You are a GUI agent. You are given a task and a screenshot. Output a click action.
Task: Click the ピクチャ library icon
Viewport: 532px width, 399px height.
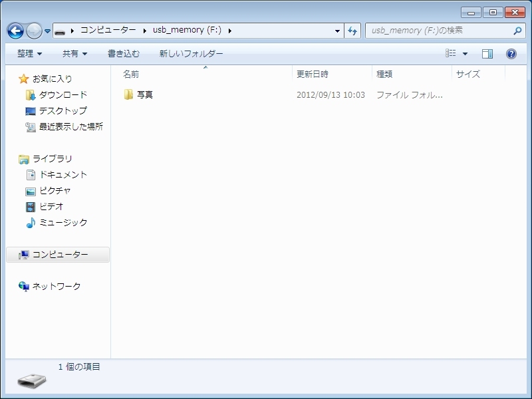point(31,192)
